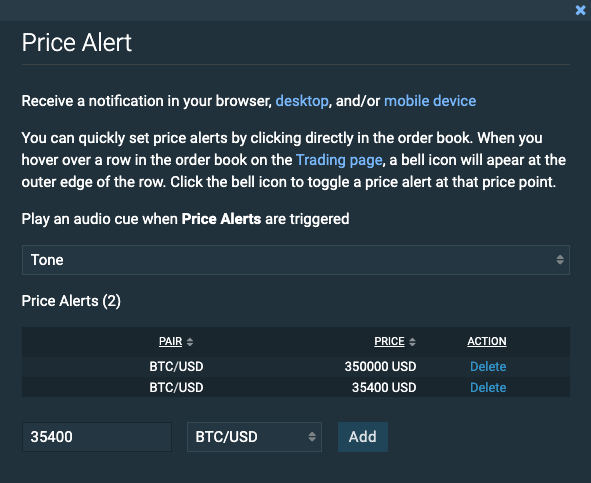Follow the Trading page link
Viewport: 591px width, 483px height.
[x=339, y=160]
